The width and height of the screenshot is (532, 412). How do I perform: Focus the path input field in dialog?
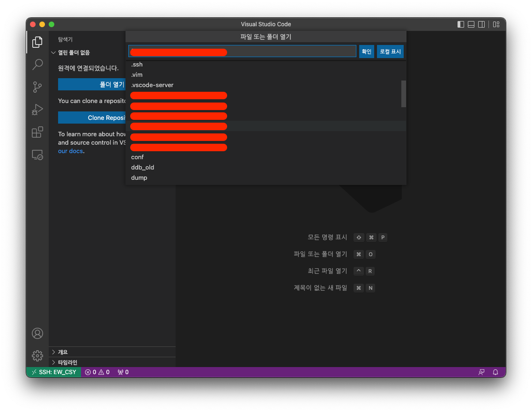tap(242, 51)
